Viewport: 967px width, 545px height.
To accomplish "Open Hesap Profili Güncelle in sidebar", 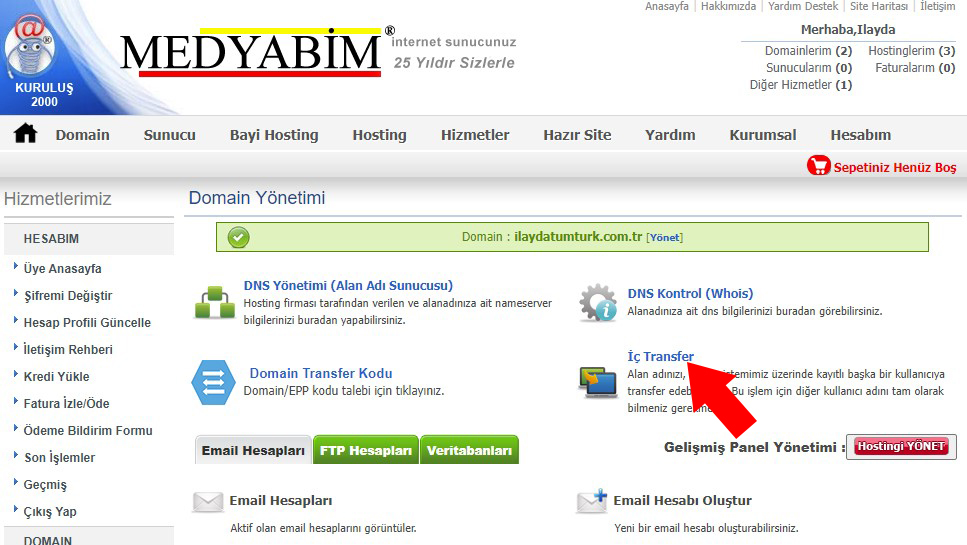I will [x=87, y=322].
